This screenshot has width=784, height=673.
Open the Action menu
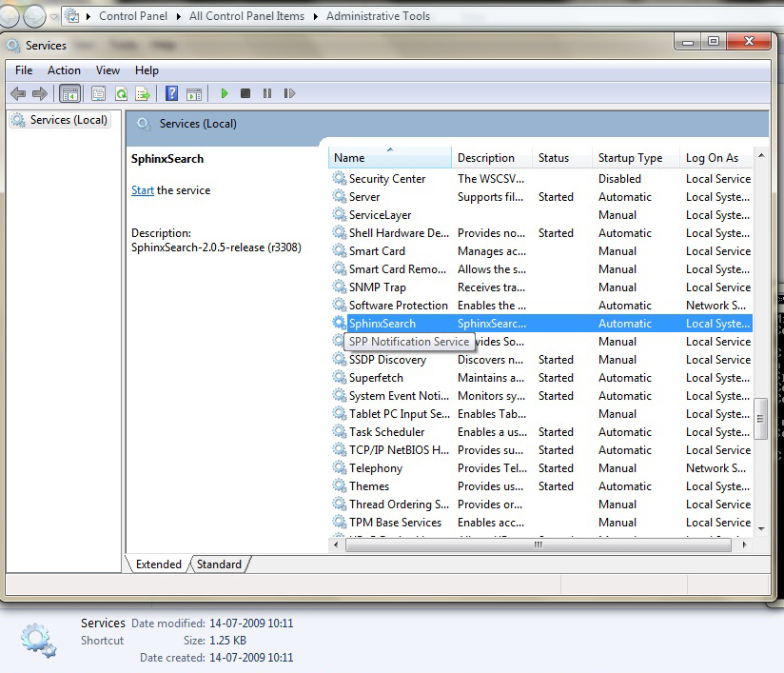pos(64,70)
